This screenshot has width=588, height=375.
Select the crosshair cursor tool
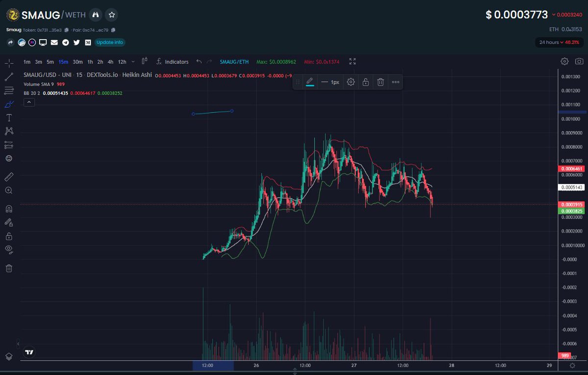tap(9, 64)
